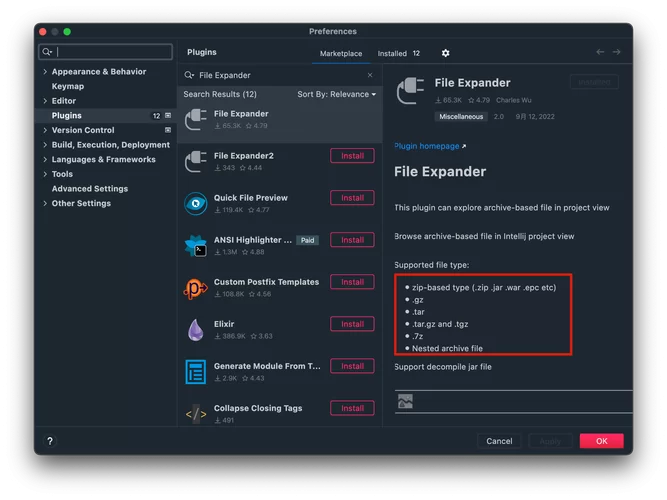Screen dimensions: 667x500
Task: Switch to the Marketplace tab
Action: coord(341,54)
